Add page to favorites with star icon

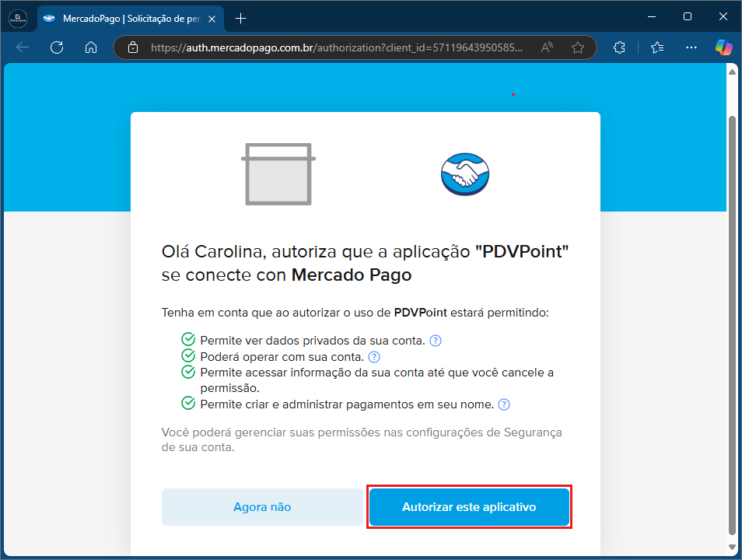(578, 47)
